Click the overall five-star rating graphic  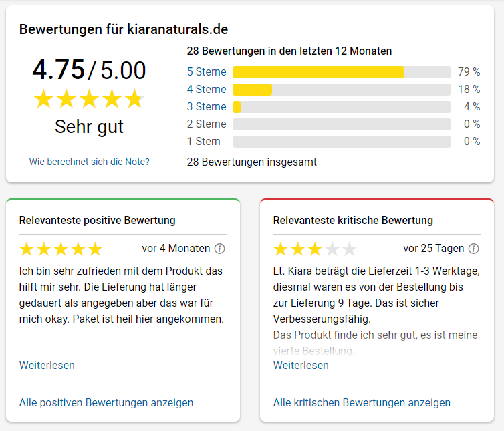click(x=89, y=99)
